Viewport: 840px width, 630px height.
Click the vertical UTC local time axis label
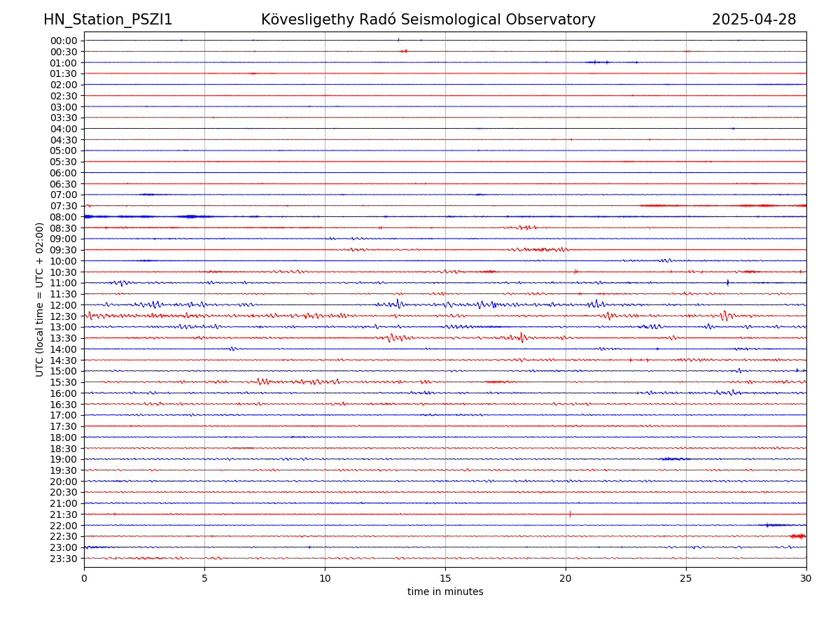pos(40,300)
